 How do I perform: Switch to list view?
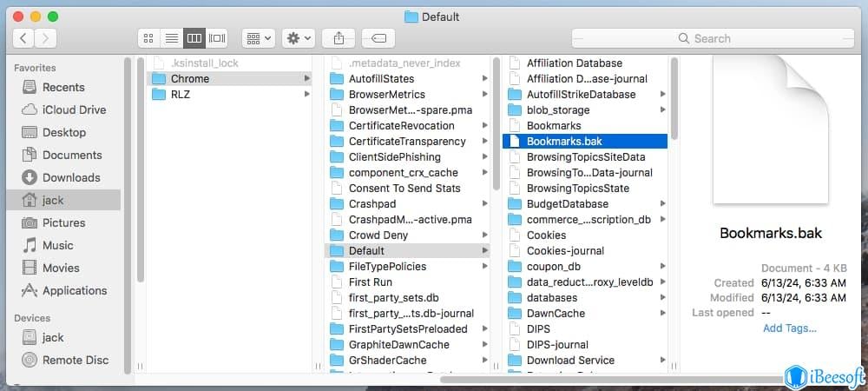click(172, 38)
